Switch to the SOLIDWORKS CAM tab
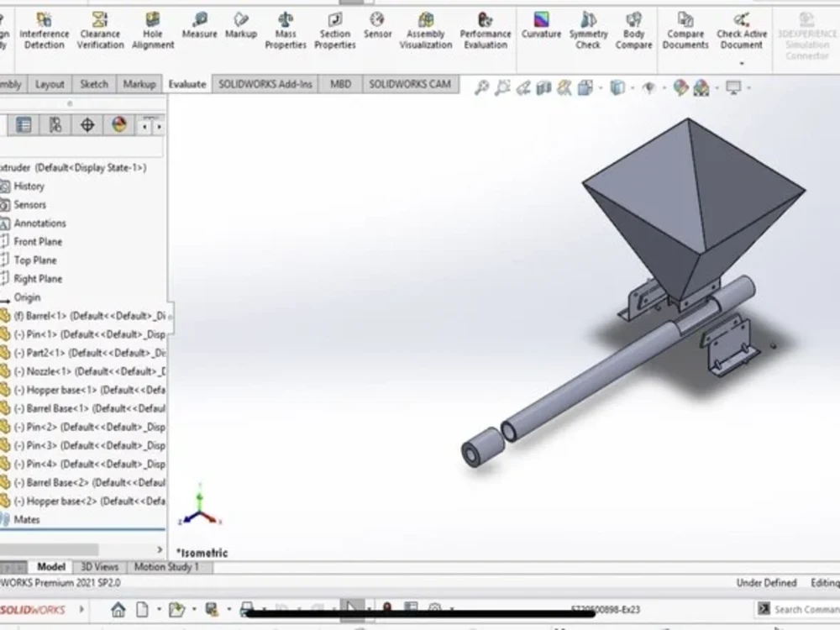The image size is (840, 630). 409,84
